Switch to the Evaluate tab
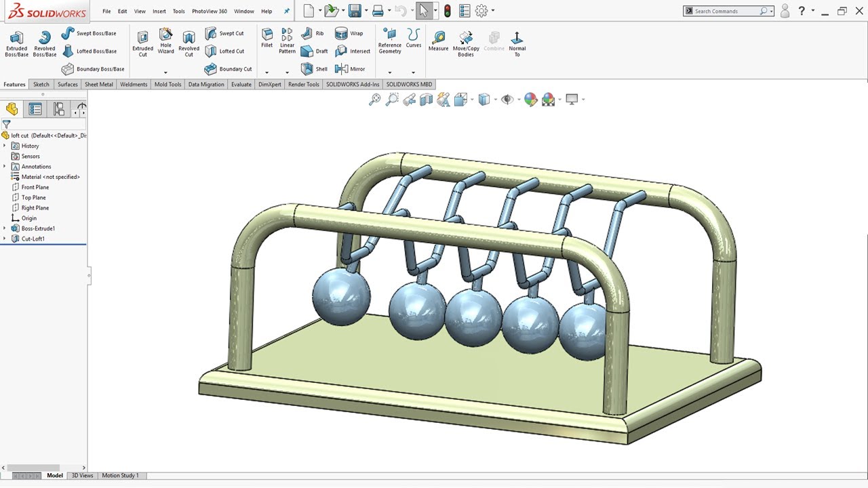868x488 pixels. 241,85
